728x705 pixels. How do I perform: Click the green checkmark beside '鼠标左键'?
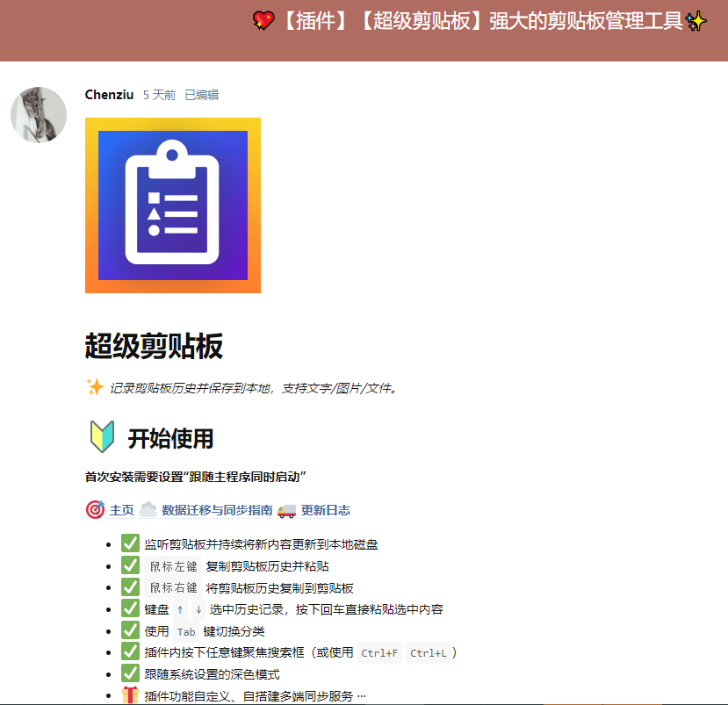(x=130, y=565)
